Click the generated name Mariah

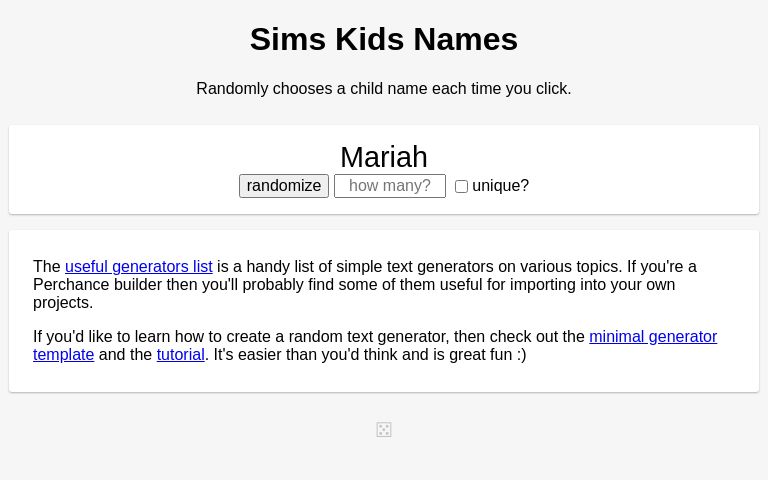click(384, 157)
